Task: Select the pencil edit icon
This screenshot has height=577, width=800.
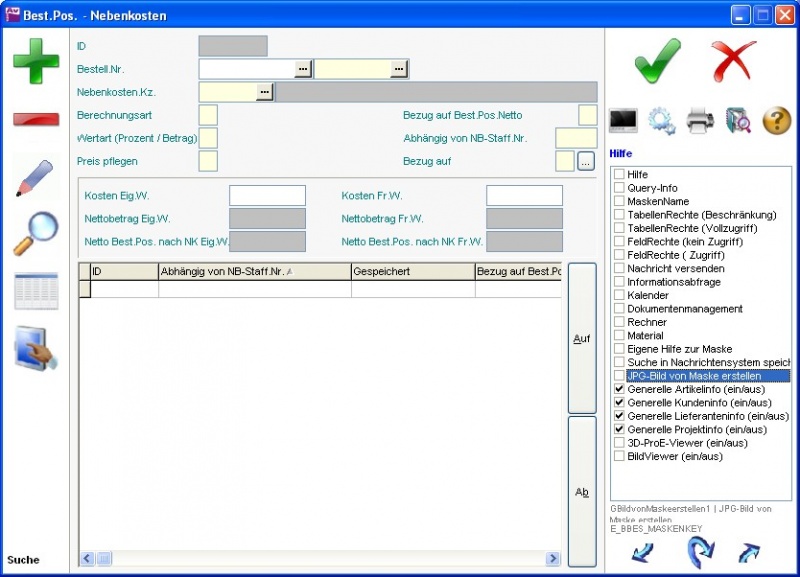Action: pos(36,176)
